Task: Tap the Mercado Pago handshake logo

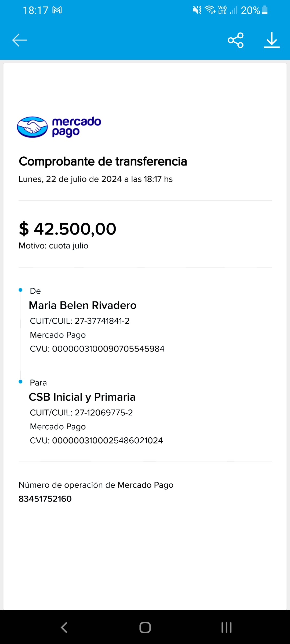Action: [x=32, y=127]
